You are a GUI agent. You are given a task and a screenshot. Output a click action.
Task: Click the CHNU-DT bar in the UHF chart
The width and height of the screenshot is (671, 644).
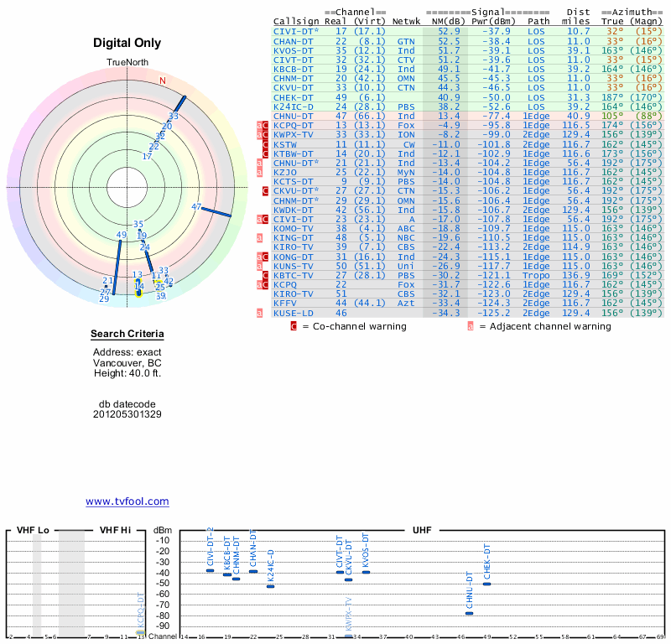coord(470,613)
